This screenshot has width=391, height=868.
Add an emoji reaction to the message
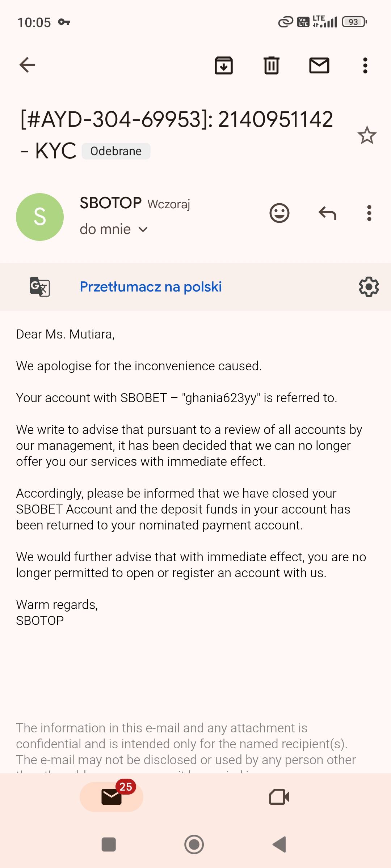279,213
